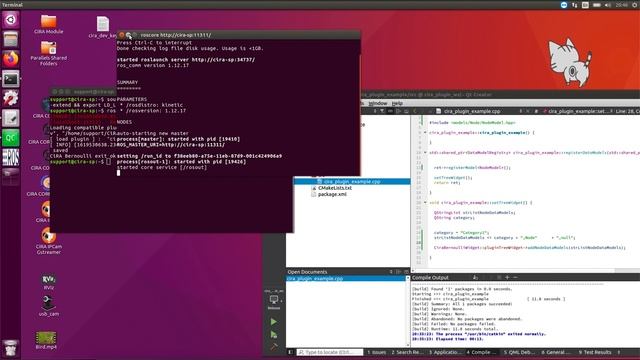The width and height of the screenshot is (640, 360).
Task: Select cira_plugin_example.cpp in the project tree
Action: (x=352, y=181)
